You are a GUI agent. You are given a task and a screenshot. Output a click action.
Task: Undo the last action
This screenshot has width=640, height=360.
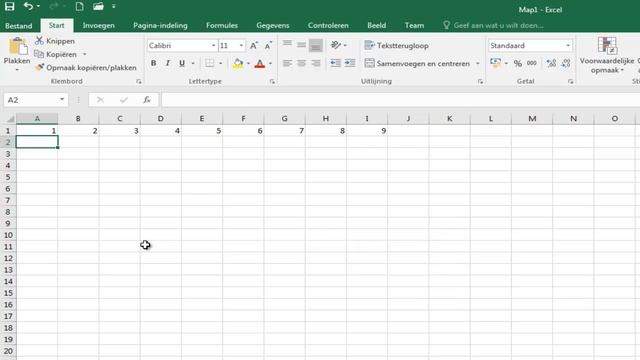(28, 7)
